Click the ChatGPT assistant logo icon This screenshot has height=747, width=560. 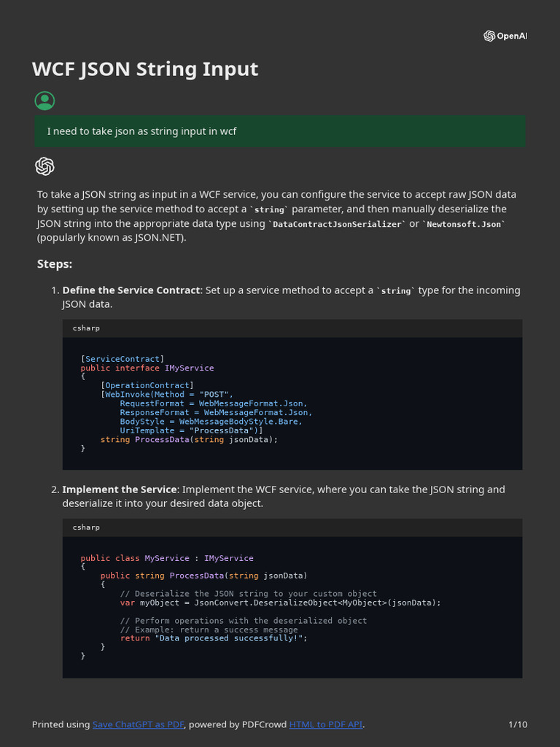coord(44,166)
